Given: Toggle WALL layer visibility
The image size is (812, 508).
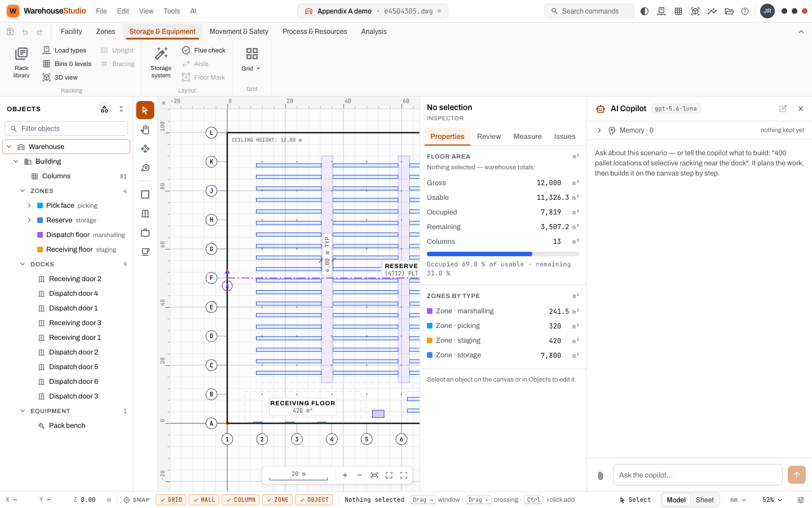Looking at the screenshot, I should tap(204, 500).
